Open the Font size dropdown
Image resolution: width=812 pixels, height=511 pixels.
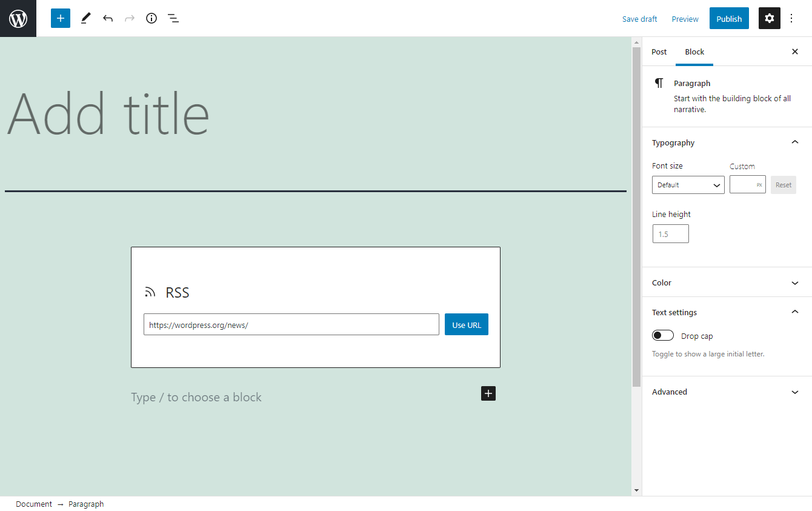click(688, 185)
